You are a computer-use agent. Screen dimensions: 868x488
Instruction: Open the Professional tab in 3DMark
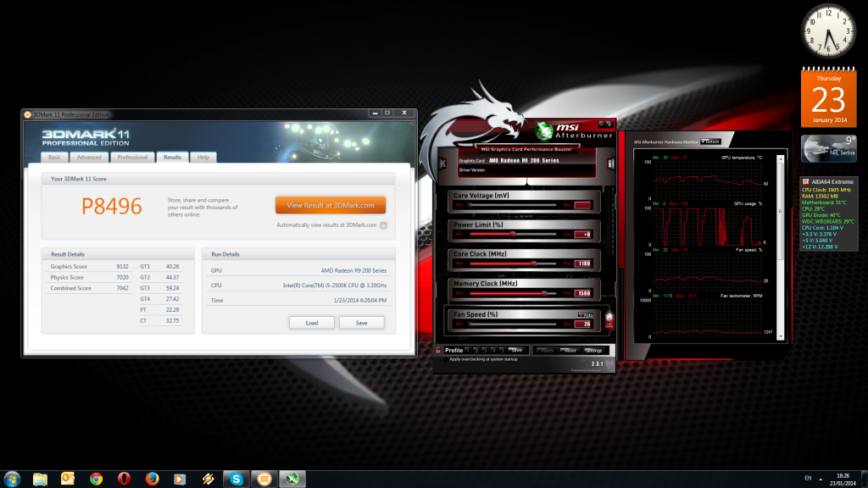pyautogui.click(x=132, y=157)
